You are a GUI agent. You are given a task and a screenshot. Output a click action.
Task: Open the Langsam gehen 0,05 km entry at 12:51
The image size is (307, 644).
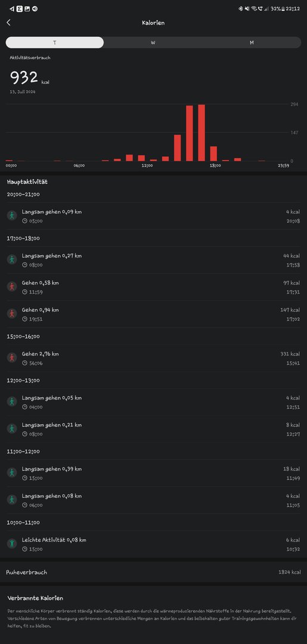point(154,402)
